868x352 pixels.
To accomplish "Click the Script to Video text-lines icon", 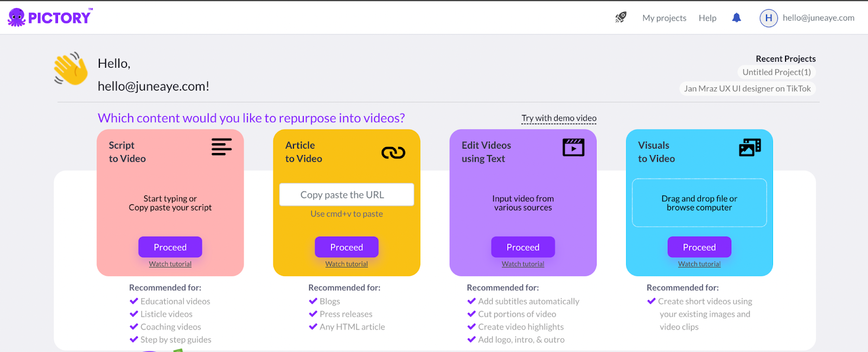I will [221, 147].
